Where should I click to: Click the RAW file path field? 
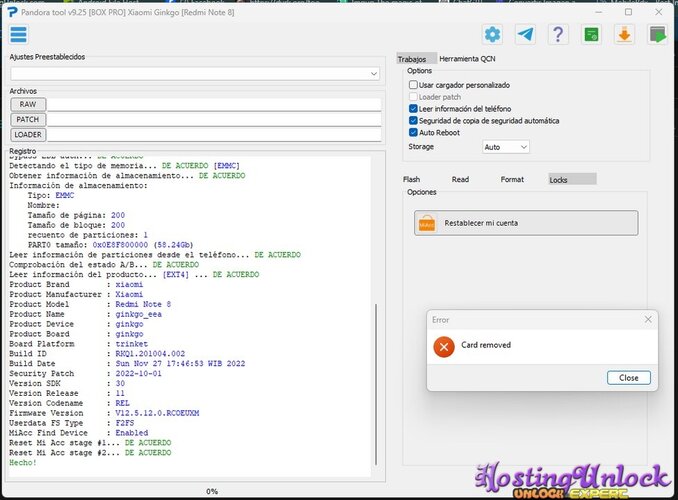[x=214, y=104]
